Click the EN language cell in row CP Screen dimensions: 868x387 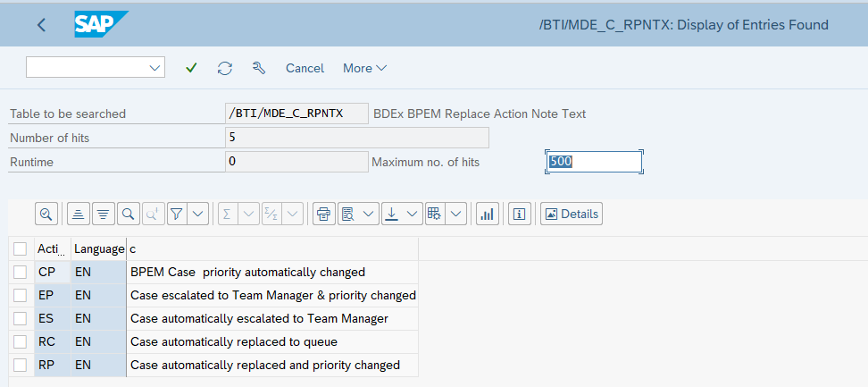click(98, 272)
